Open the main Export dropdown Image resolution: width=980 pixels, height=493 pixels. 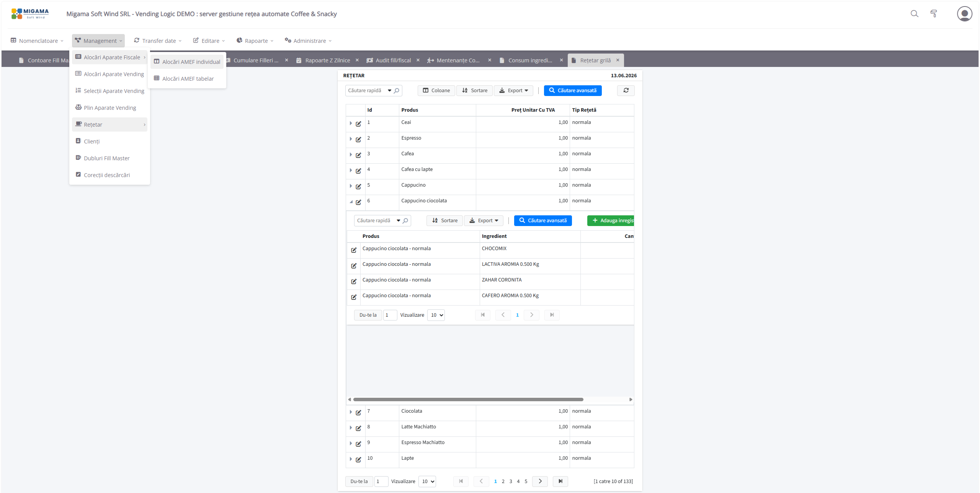point(514,91)
